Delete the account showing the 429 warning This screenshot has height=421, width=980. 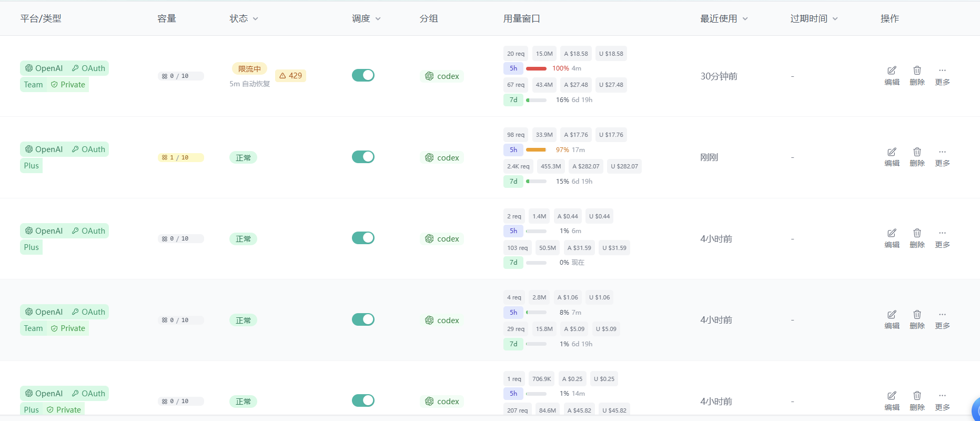tap(917, 76)
